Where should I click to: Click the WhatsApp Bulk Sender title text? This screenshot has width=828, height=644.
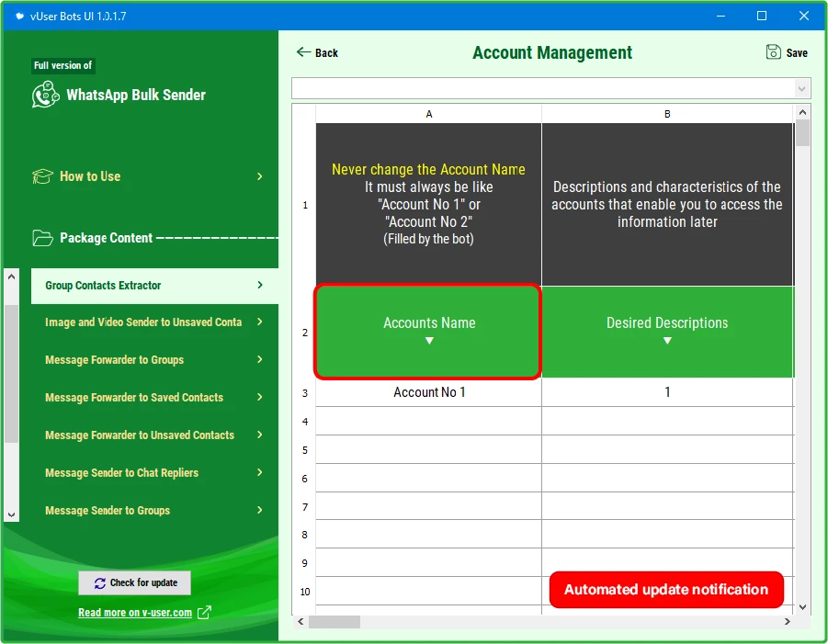coord(136,95)
